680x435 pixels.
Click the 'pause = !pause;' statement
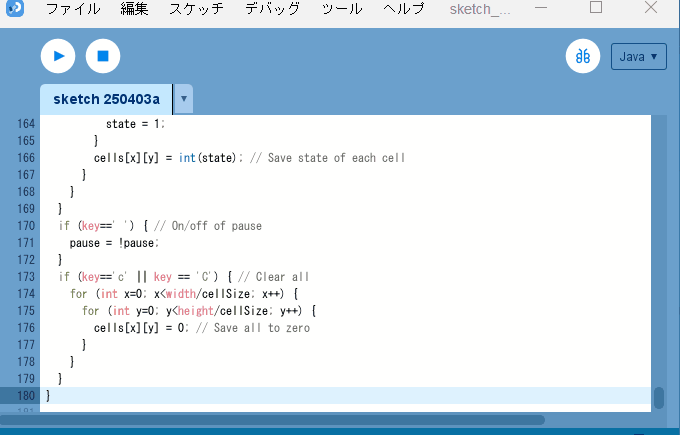[114, 243]
